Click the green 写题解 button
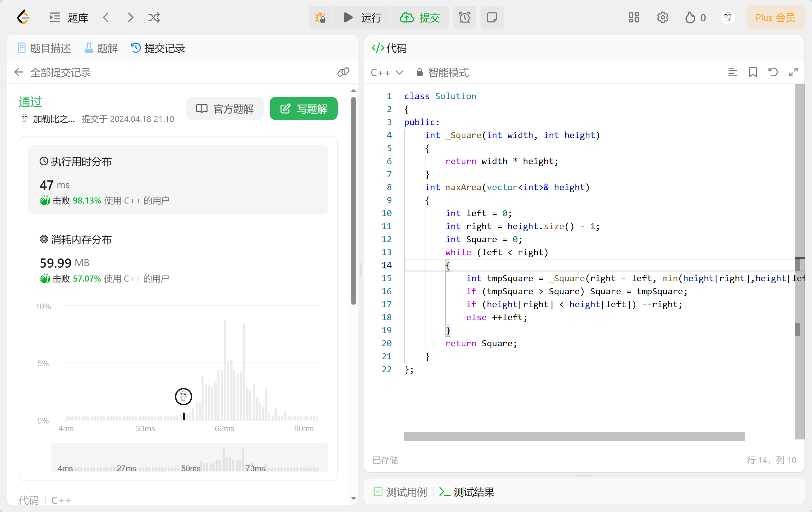812x512 pixels. point(303,109)
